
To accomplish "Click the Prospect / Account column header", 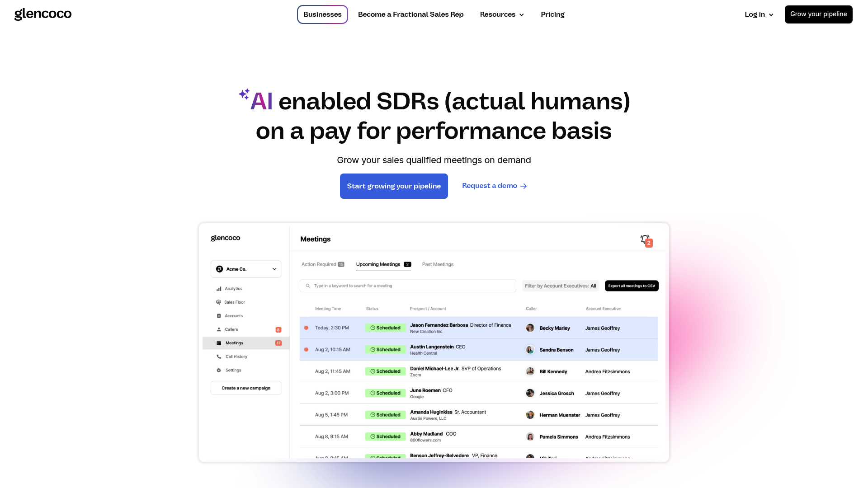I will pyautogui.click(x=428, y=309).
